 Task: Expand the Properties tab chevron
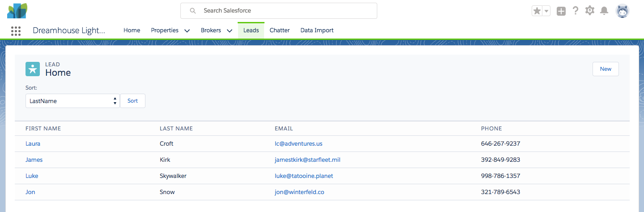pos(187,31)
